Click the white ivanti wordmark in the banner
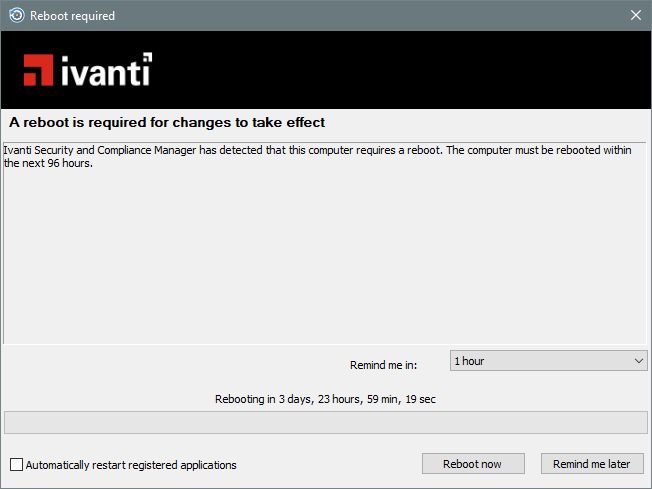Screen dimensions: 652x489 coord(106,70)
